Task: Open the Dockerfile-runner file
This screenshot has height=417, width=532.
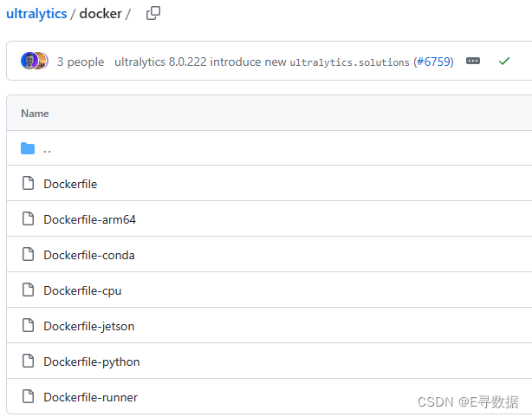Action: pyautogui.click(x=91, y=397)
